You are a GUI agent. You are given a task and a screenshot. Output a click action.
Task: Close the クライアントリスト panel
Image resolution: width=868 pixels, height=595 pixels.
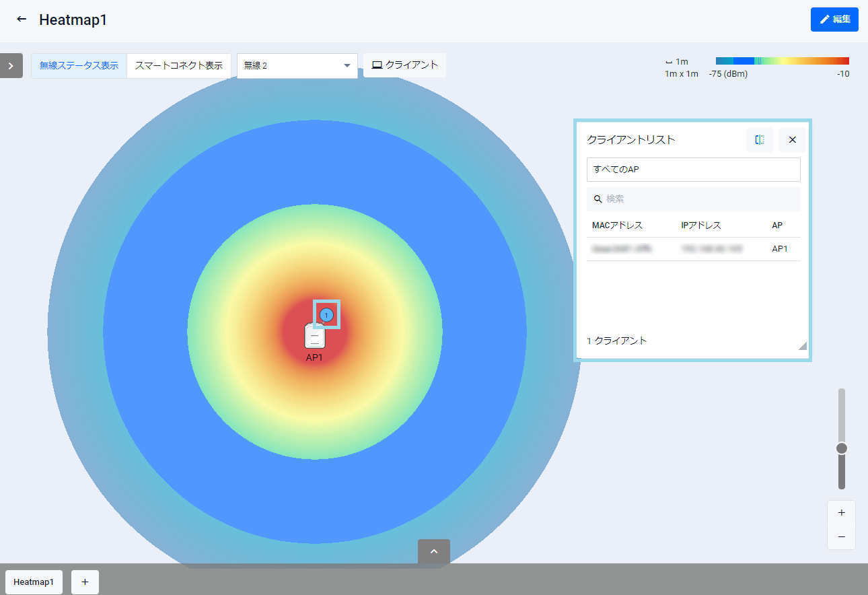pos(792,140)
